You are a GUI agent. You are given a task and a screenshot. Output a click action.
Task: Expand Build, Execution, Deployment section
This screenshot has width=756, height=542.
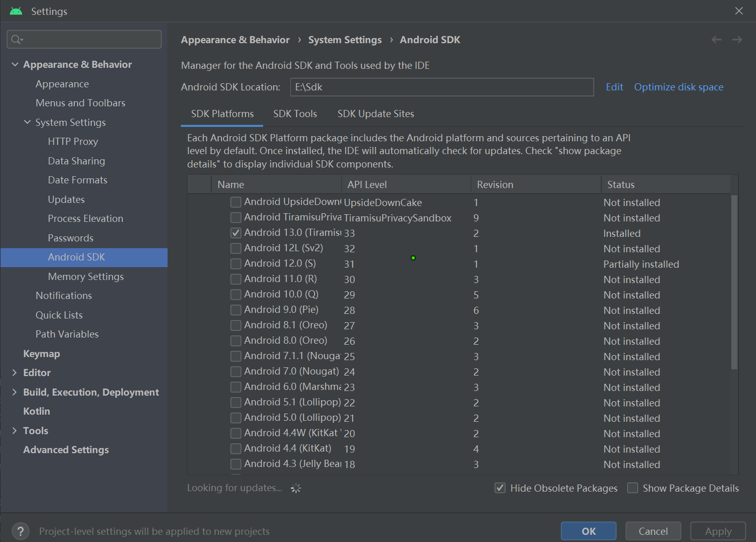14,392
